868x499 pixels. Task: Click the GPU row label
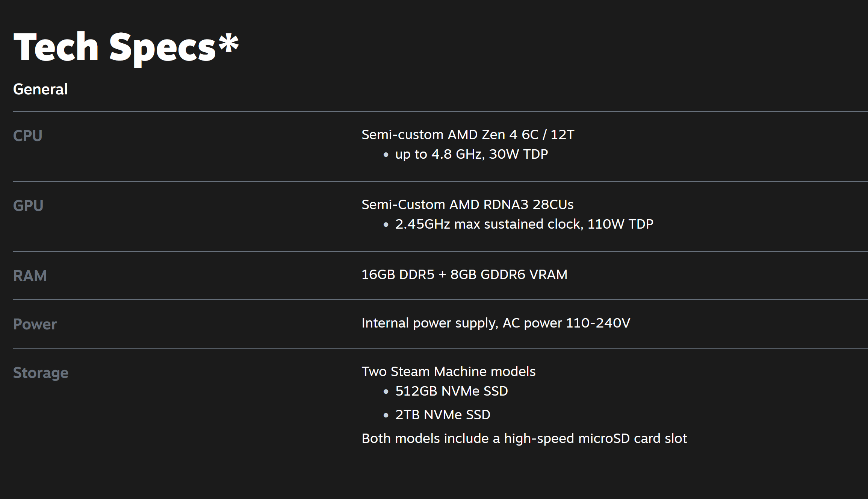[28, 206]
